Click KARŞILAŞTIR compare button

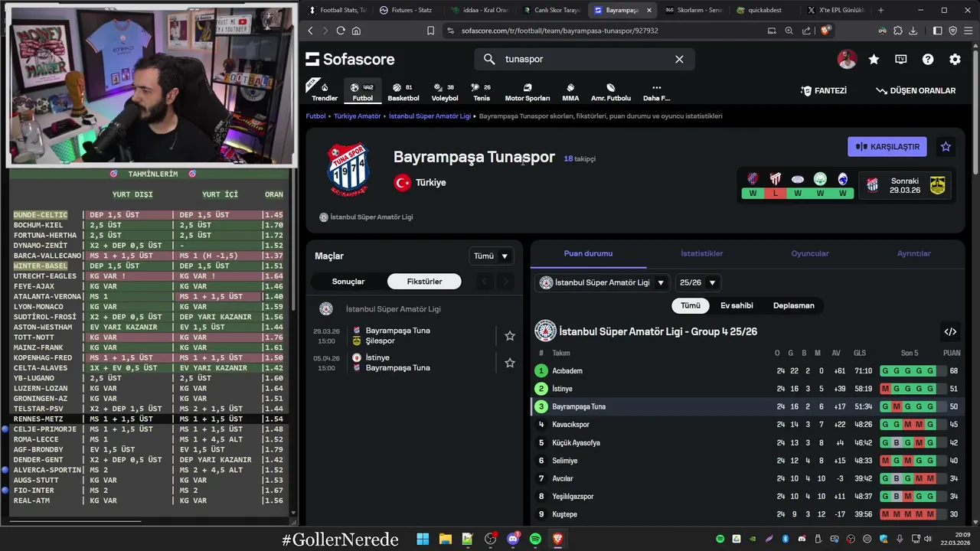click(x=887, y=147)
